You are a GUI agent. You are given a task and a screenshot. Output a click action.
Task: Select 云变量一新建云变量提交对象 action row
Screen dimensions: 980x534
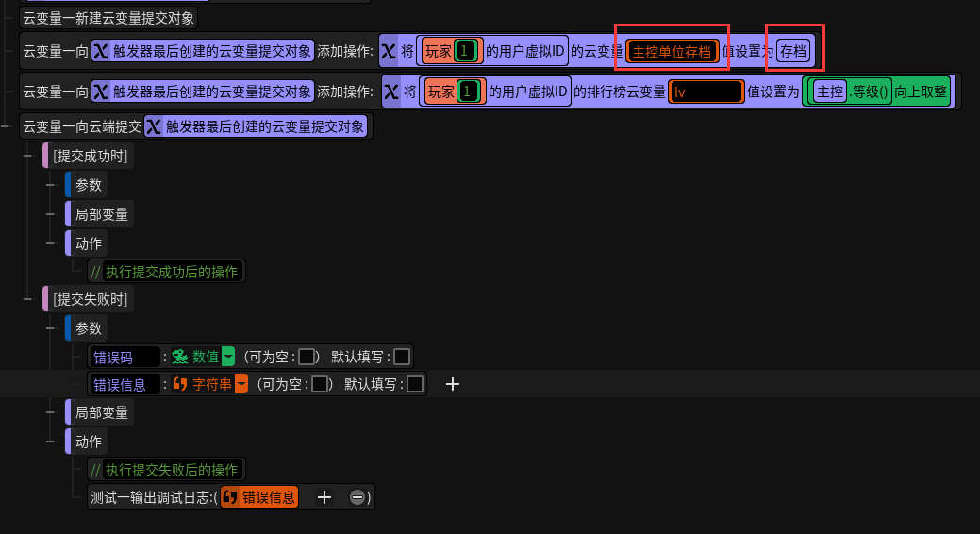(108, 18)
